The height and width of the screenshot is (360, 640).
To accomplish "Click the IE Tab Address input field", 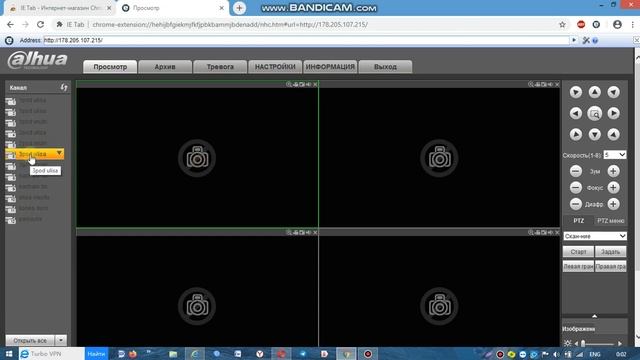I will [x=306, y=40].
